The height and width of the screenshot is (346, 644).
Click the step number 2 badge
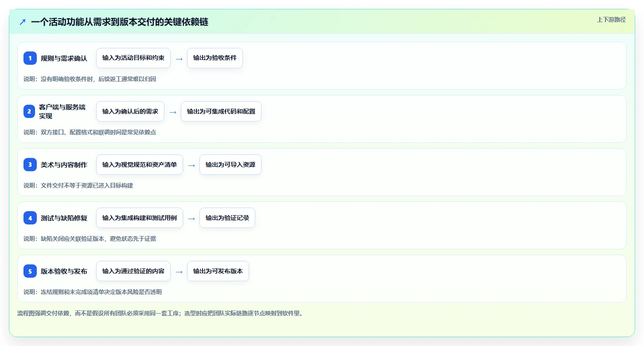coord(30,111)
